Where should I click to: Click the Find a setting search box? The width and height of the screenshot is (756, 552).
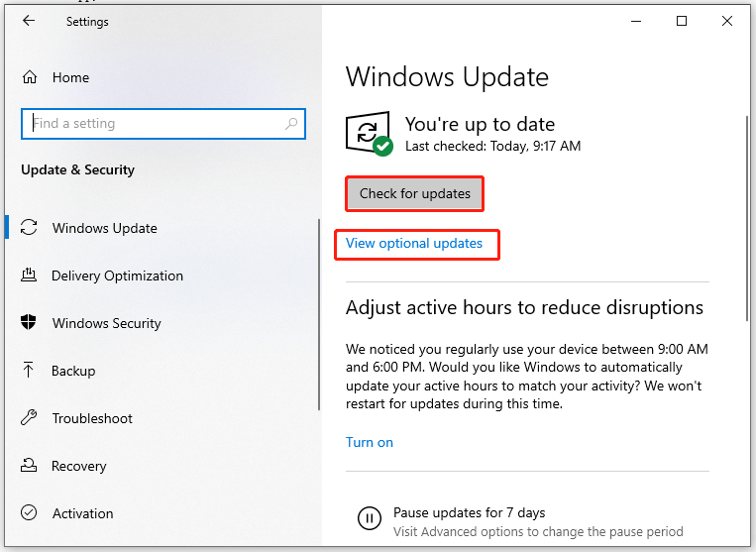(163, 124)
